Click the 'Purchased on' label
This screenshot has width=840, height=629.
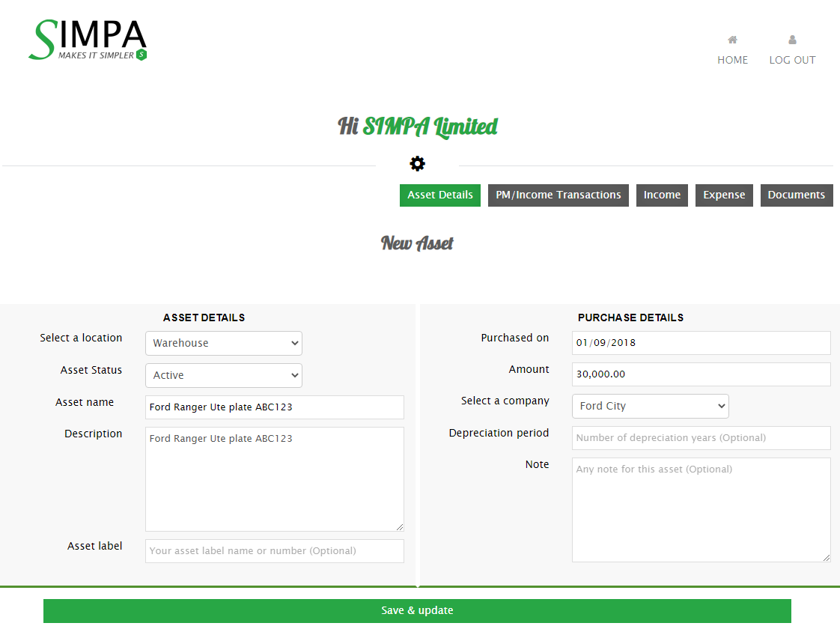pyautogui.click(x=515, y=338)
